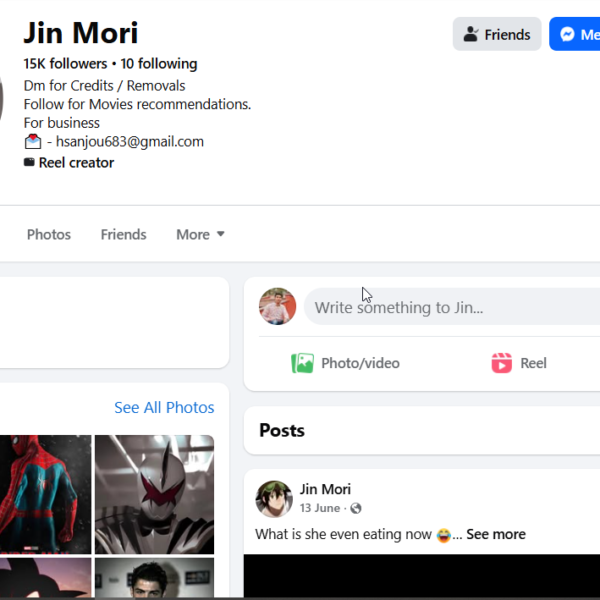The image size is (600, 600).
Task: Open the Spider-Man photo thumbnail
Action: [x=46, y=494]
